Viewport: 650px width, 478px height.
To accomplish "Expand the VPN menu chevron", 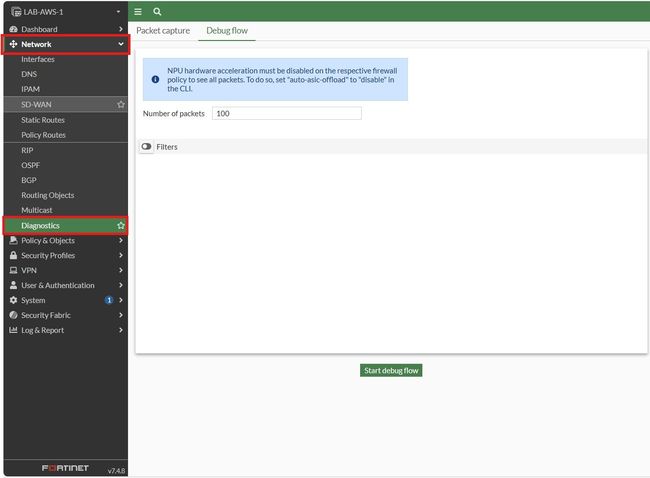I will (x=121, y=270).
